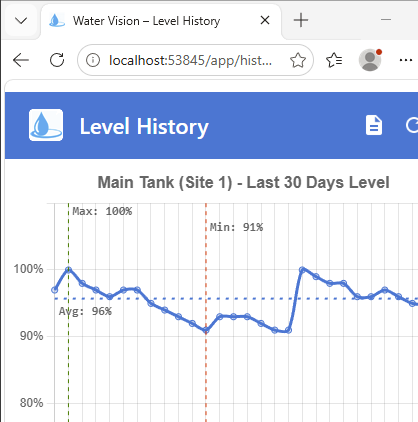Click the Min: 91% annotation label
Image resolution: width=418 pixels, height=422 pixels.
tap(236, 227)
